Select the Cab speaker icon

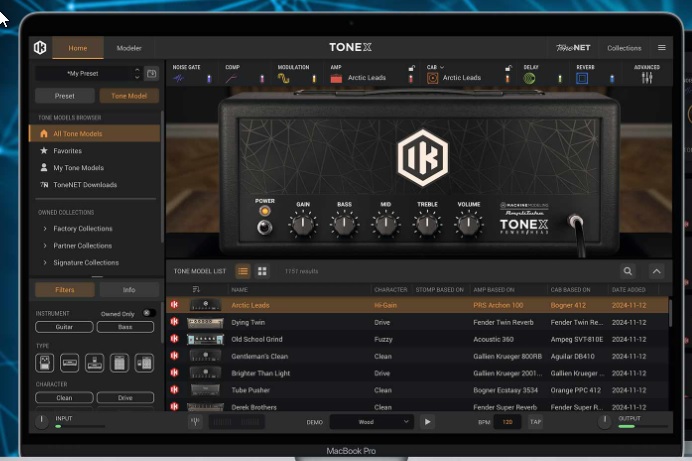tap(432, 78)
